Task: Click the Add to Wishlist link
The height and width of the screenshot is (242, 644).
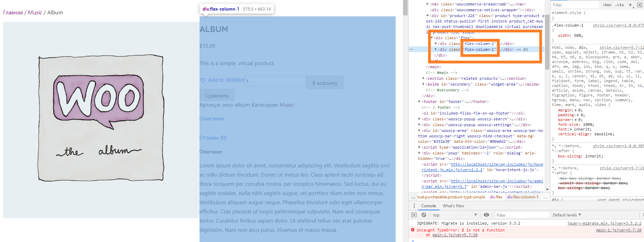Action: coord(226,80)
